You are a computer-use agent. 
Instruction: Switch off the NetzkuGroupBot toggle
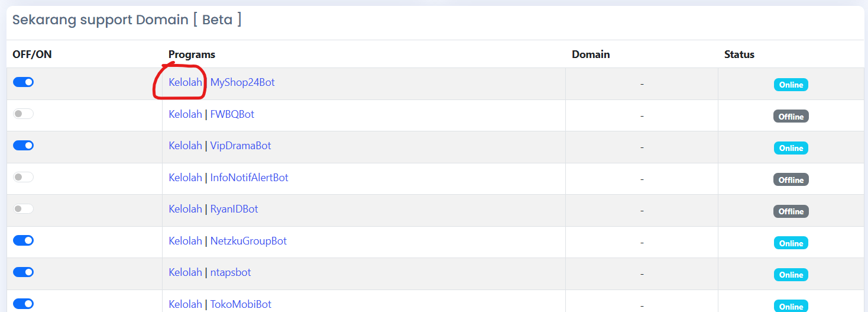23,240
